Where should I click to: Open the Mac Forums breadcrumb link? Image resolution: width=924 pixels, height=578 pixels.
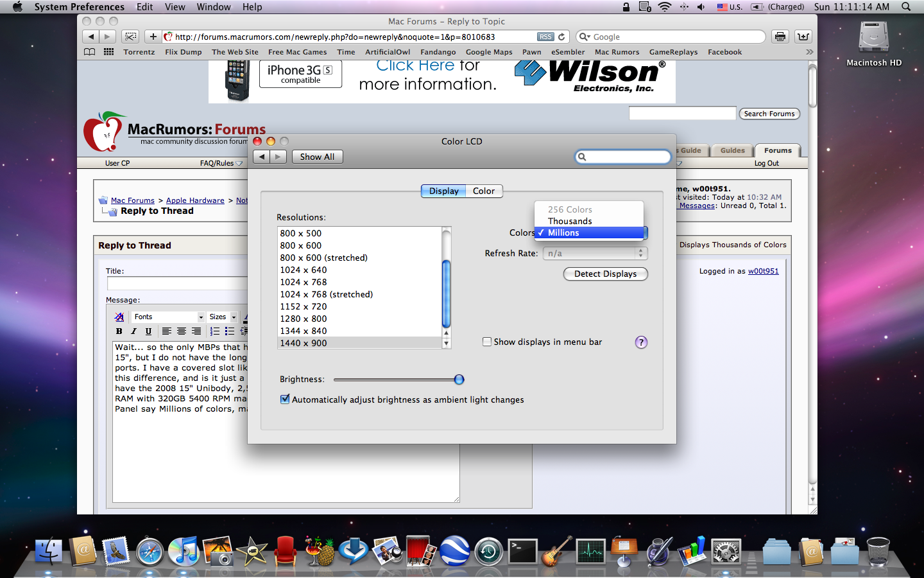coord(133,200)
